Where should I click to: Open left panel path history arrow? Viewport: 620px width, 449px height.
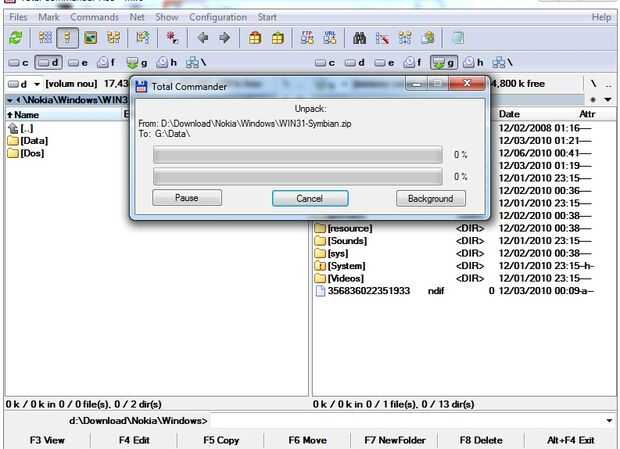coord(10,100)
